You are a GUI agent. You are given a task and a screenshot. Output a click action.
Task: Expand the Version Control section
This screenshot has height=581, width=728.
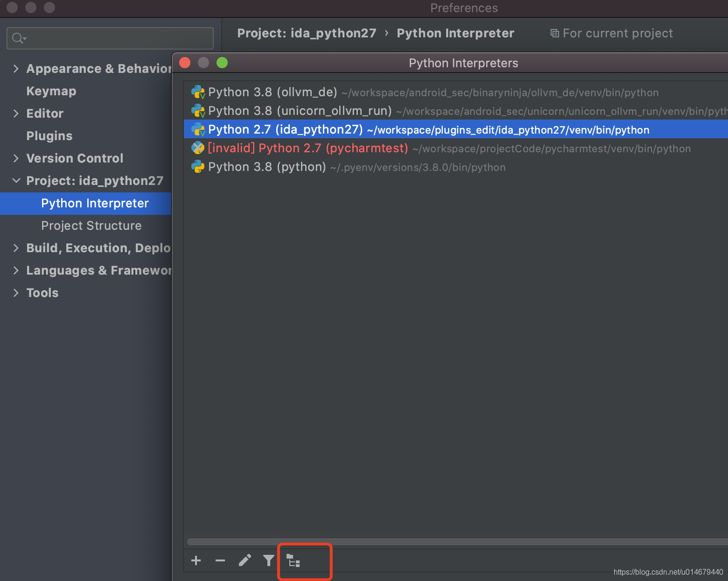(16, 158)
